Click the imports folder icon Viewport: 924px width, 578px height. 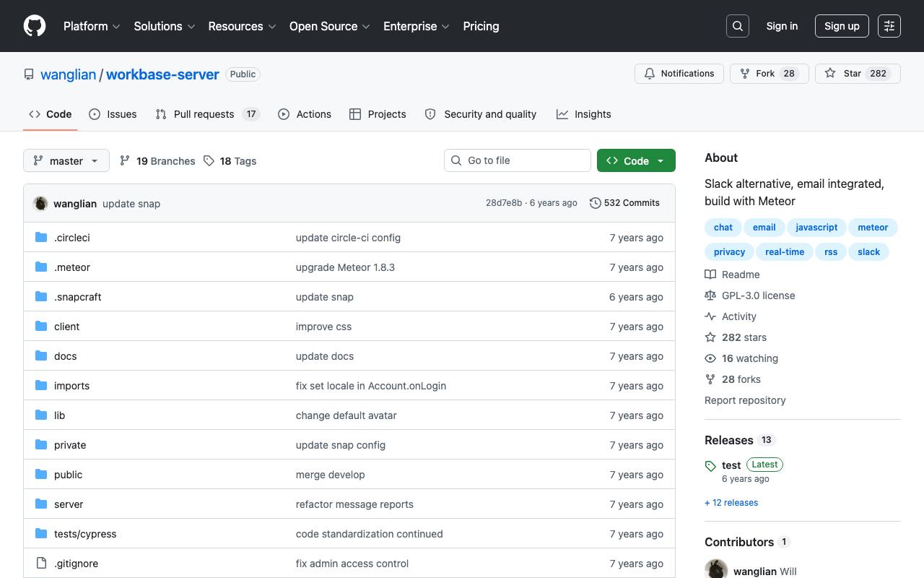coord(41,386)
